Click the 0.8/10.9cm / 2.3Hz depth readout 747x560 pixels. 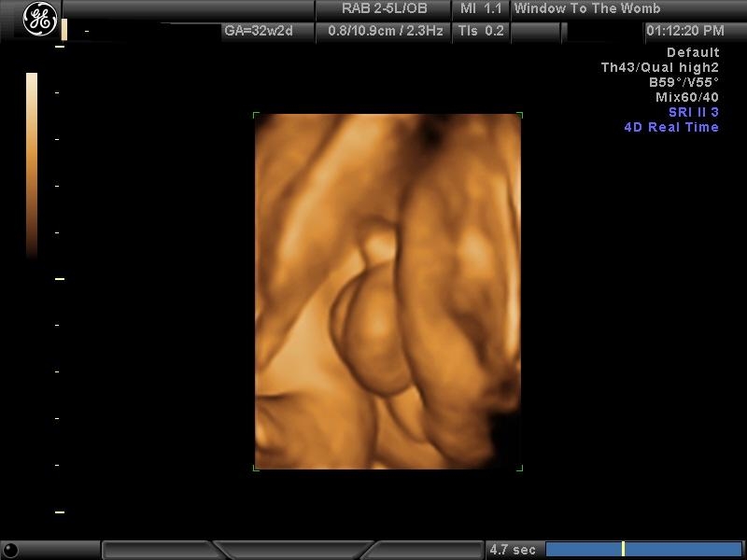(x=386, y=31)
